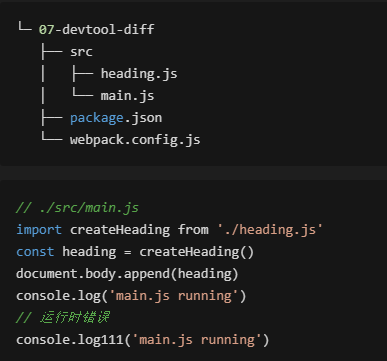Click webpack.config.js in the tree
Viewport: 387px width, 361px height.
point(135,140)
